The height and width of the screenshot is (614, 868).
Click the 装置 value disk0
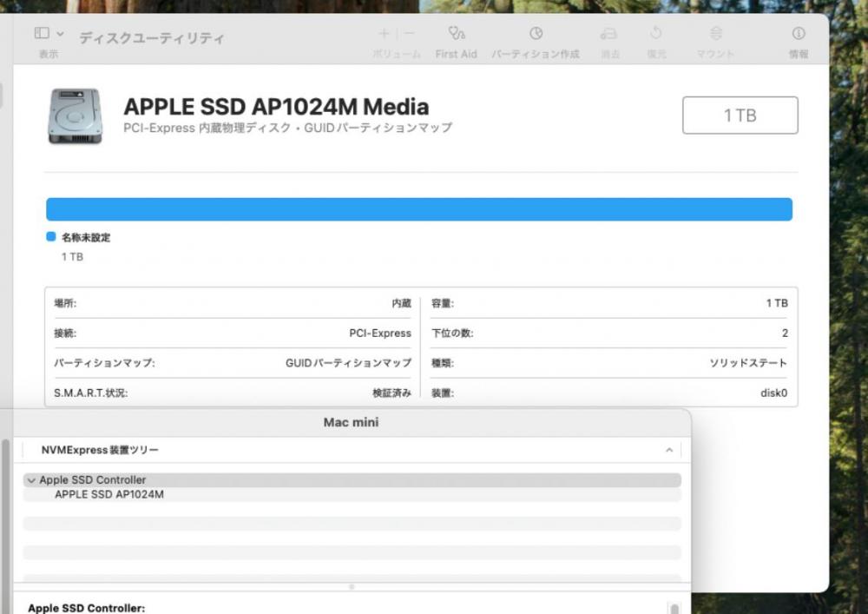pos(774,393)
